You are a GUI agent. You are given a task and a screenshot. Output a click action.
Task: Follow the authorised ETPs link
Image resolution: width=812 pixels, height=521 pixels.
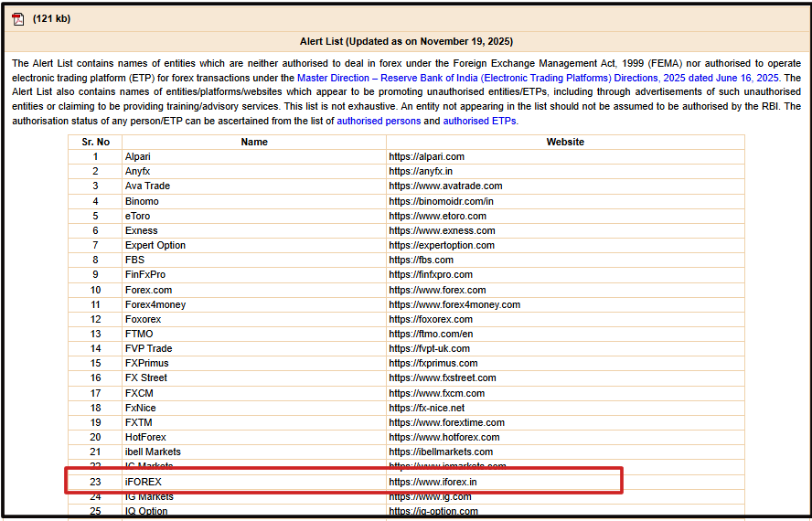click(479, 121)
